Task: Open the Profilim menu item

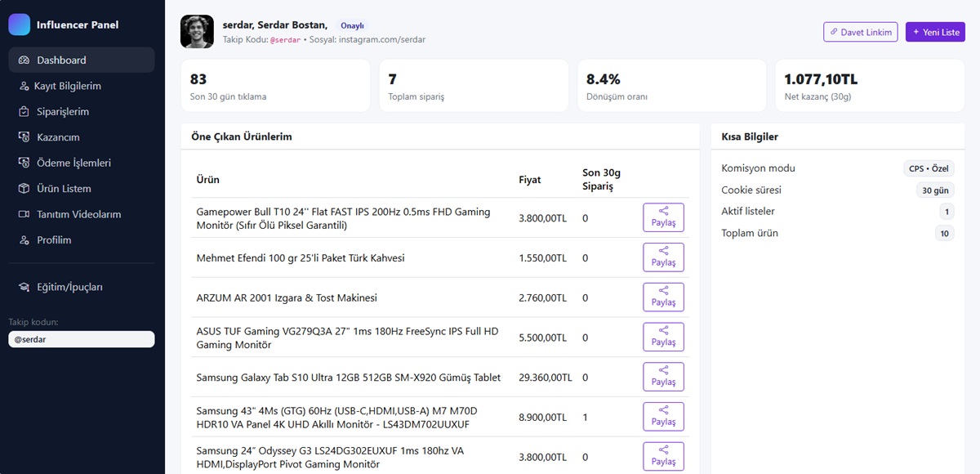Action: (54, 240)
